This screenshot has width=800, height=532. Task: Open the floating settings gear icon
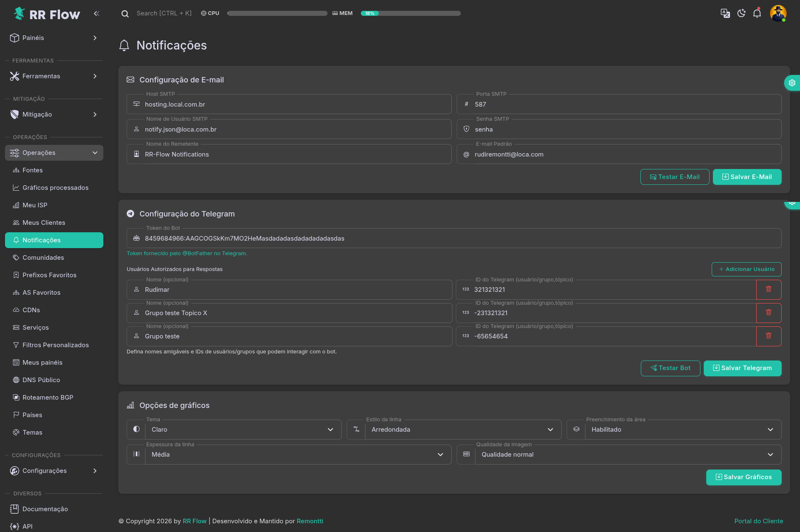click(x=792, y=83)
